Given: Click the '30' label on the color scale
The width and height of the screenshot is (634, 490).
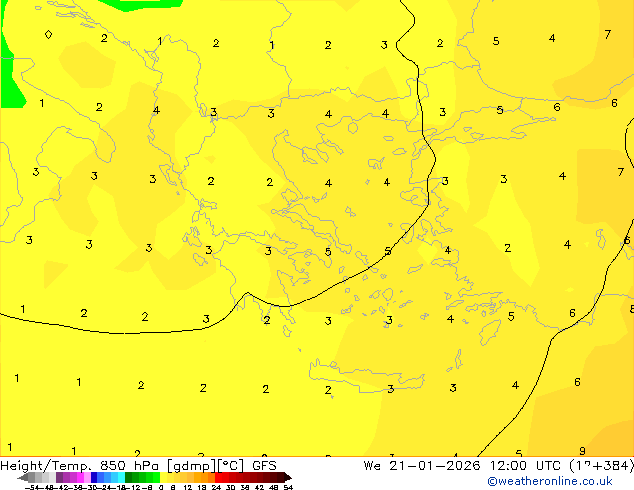Looking at the screenshot, I should coord(230,487).
